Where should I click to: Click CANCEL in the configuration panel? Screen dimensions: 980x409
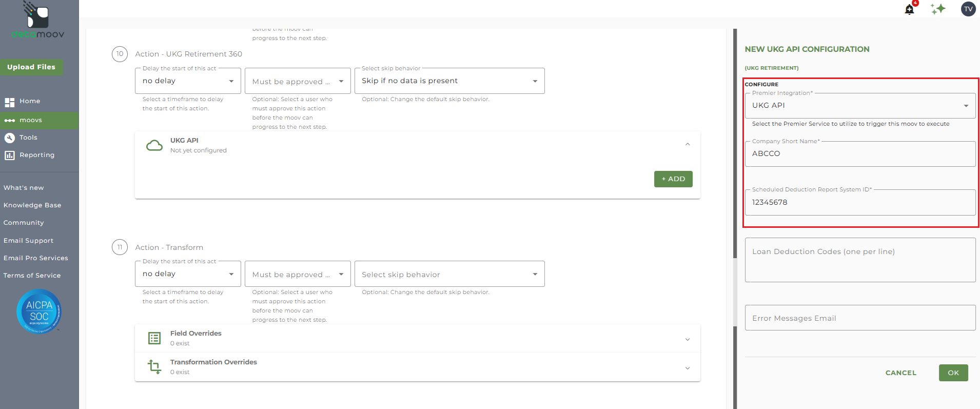pyautogui.click(x=900, y=373)
